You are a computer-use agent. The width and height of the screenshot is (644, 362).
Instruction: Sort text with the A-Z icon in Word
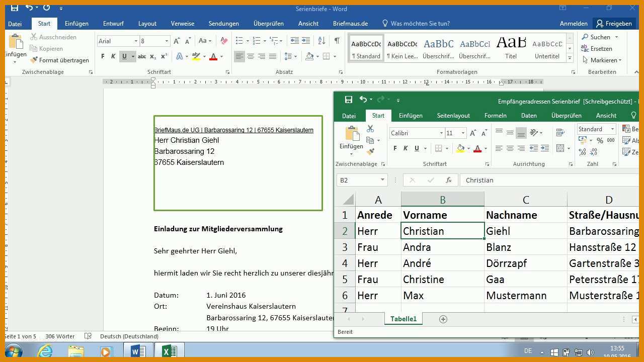click(x=321, y=41)
